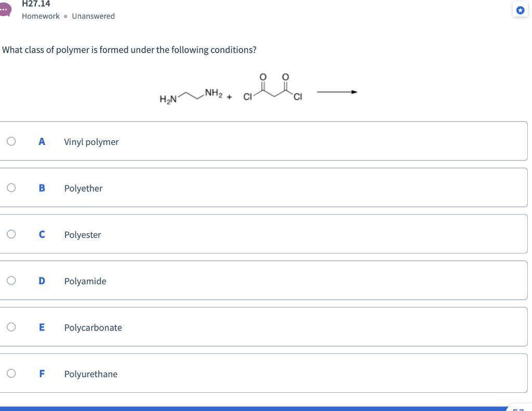Choose the "Vinyl polymer" answer row
The image size is (532, 411).
point(91,141)
